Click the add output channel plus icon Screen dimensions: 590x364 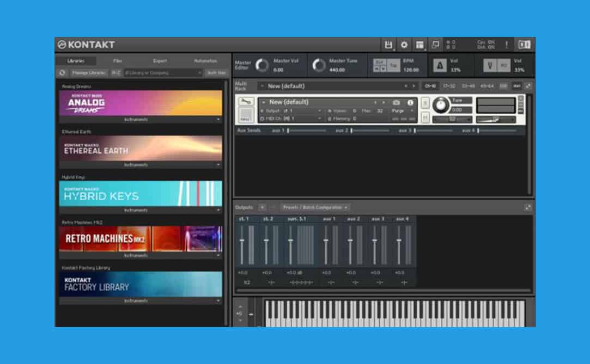262,207
